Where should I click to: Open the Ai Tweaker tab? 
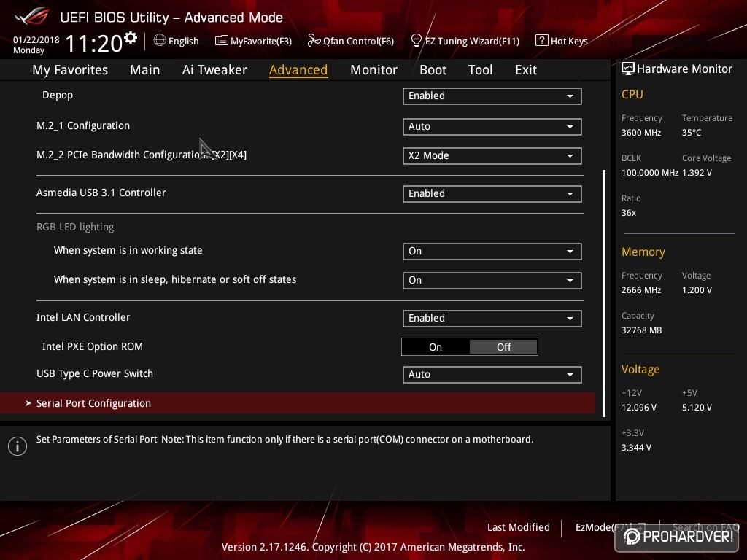(x=214, y=70)
